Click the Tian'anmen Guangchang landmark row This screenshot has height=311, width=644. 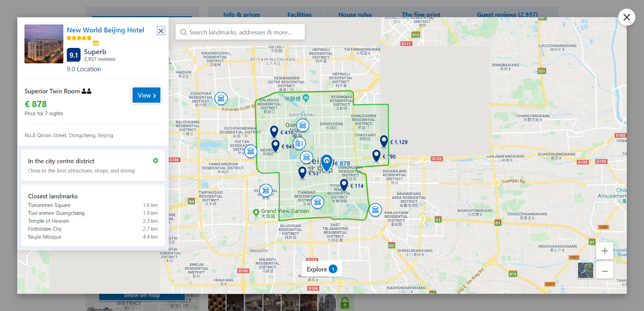coord(93,213)
